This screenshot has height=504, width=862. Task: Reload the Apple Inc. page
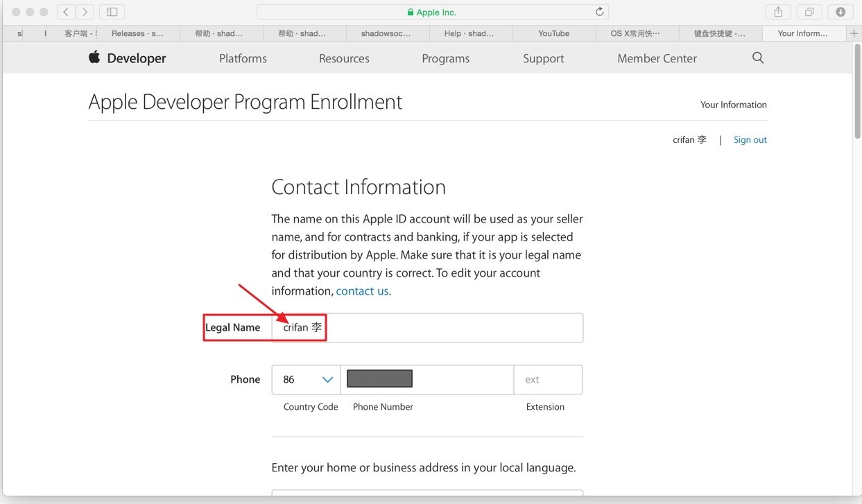[600, 12]
